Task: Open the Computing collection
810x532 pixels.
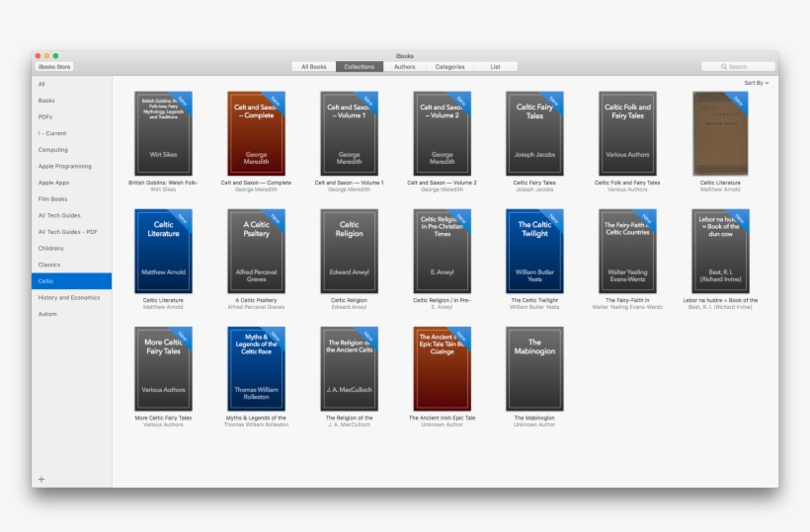Action: (71, 150)
